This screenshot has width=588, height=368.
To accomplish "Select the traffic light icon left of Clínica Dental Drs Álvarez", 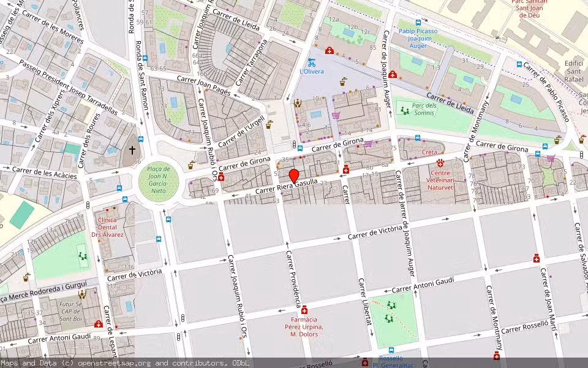I will (x=88, y=205).
